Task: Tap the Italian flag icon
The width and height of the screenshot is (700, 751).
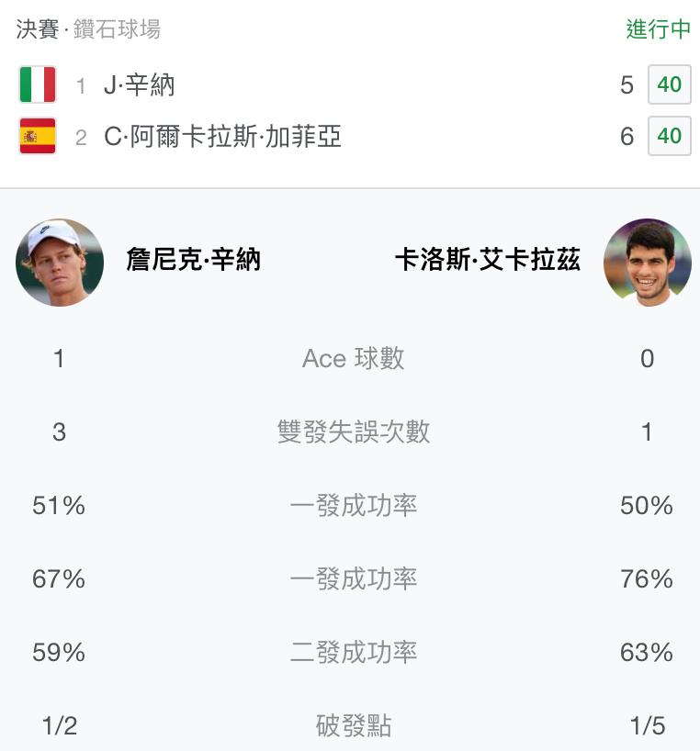Action: 38,84
